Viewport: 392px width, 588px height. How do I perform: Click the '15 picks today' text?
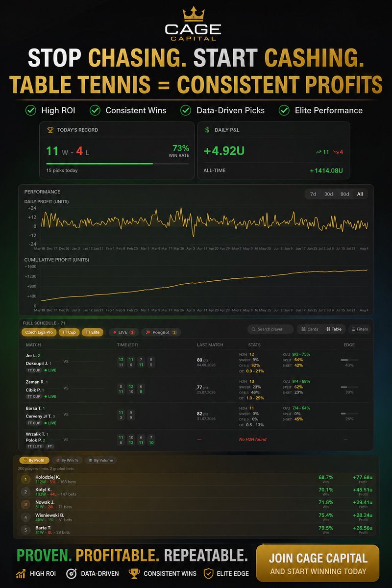pyautogui.click(x=62, y=171)
